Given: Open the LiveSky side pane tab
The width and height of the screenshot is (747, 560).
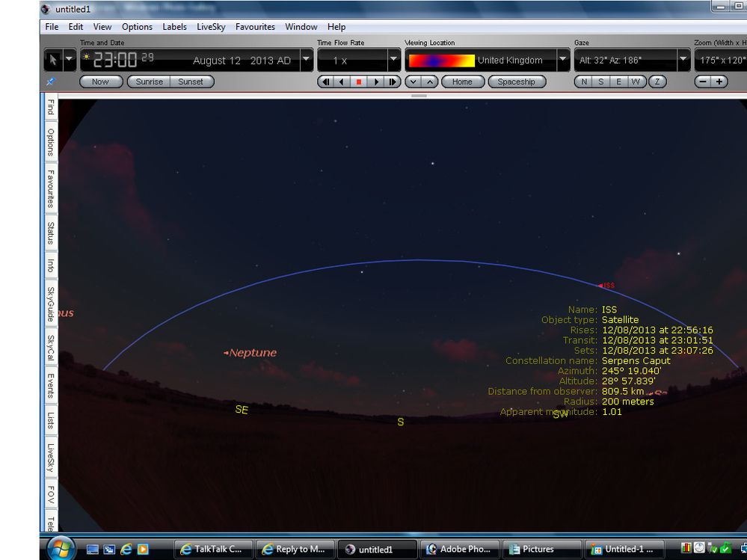Looking at the screenshot, I should [51, 458].
